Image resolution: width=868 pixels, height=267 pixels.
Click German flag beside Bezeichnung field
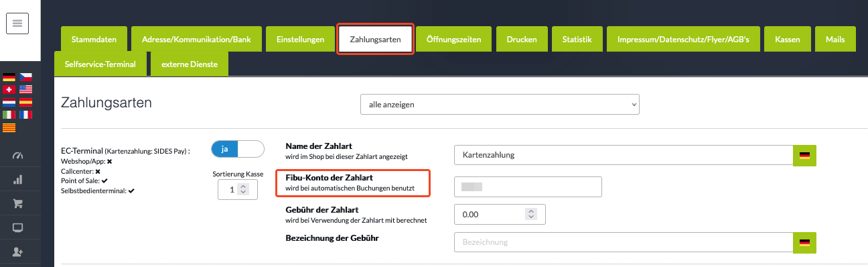805,242
